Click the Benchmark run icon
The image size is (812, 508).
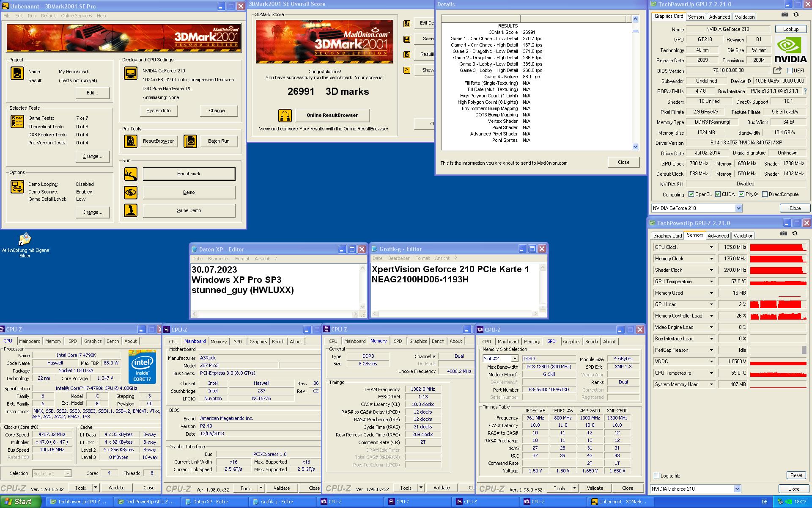point(131,174)
